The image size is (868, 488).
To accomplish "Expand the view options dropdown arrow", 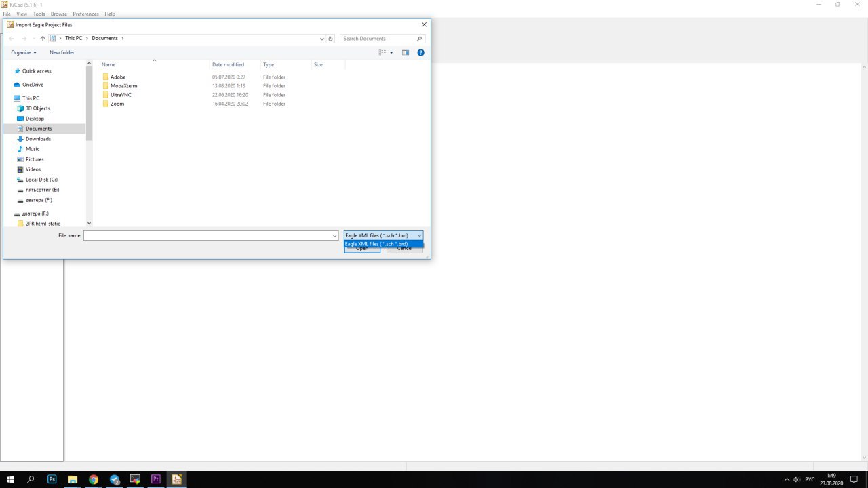I will (391, 52).
